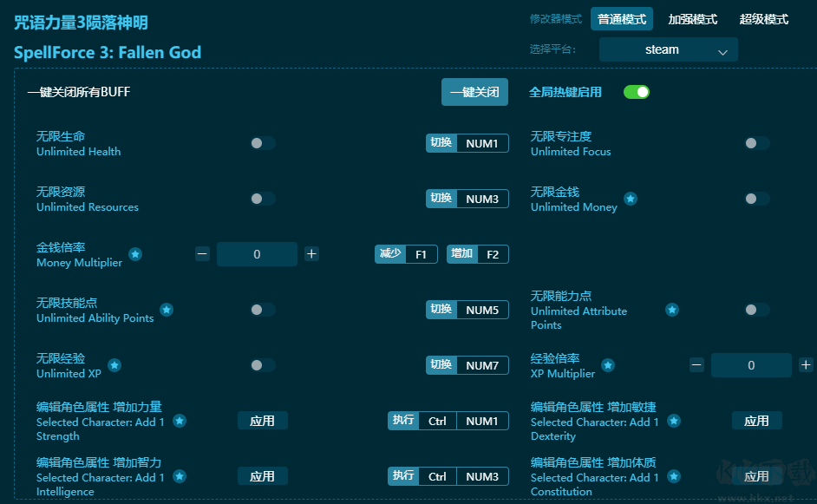817x504 pixels.
Task: Click NUM5 hotkey for Unlimited Ability Points
Action: click(482, 310)
